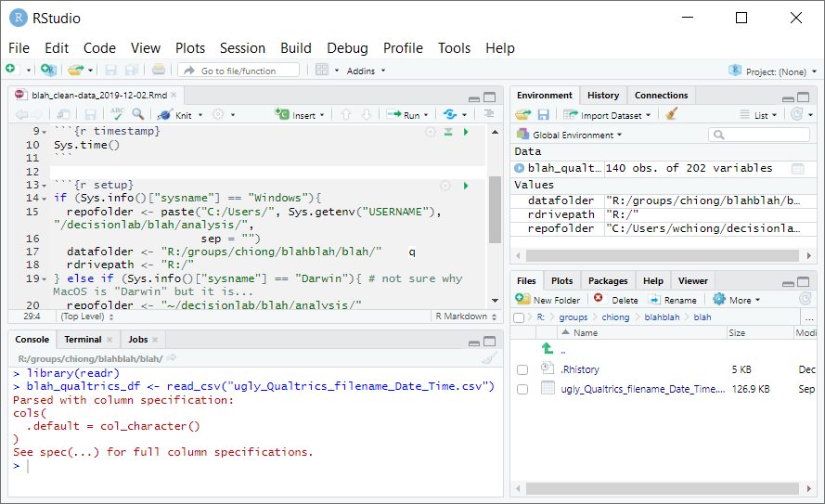Tick the ugly_Qualtrics_filename checkbox
The image size is (825, 504).
[522, 389]
